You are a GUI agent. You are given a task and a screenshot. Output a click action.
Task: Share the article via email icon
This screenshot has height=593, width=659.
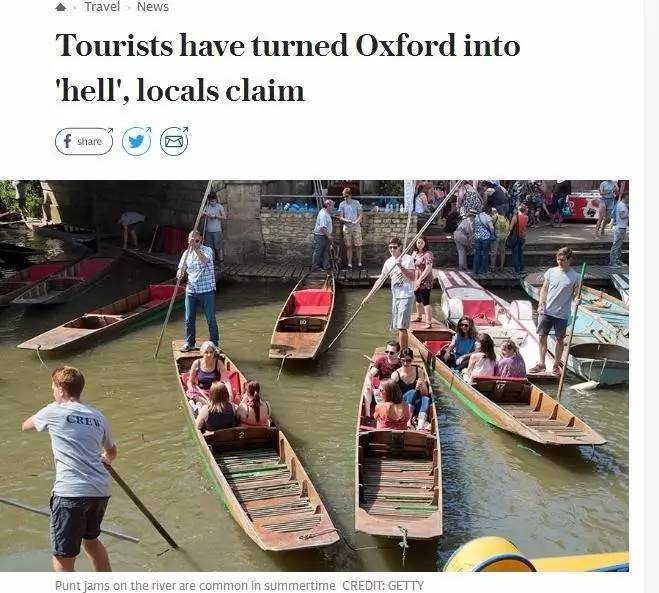(x=174, y=141)
